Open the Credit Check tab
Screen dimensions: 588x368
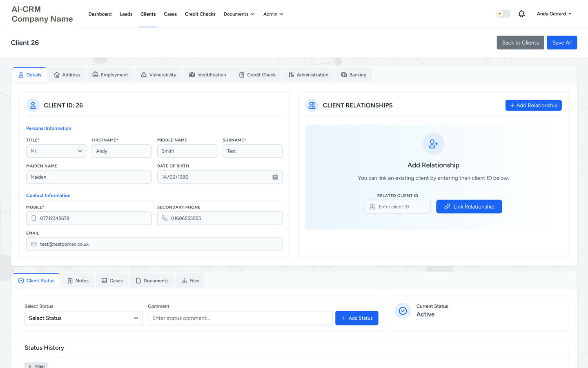click(257, 75)
